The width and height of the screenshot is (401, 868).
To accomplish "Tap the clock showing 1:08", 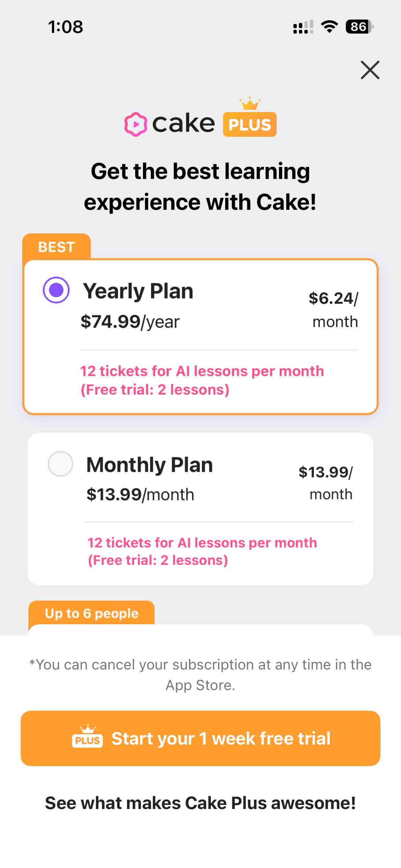I will pyautogui.click(x=65, y=27).
